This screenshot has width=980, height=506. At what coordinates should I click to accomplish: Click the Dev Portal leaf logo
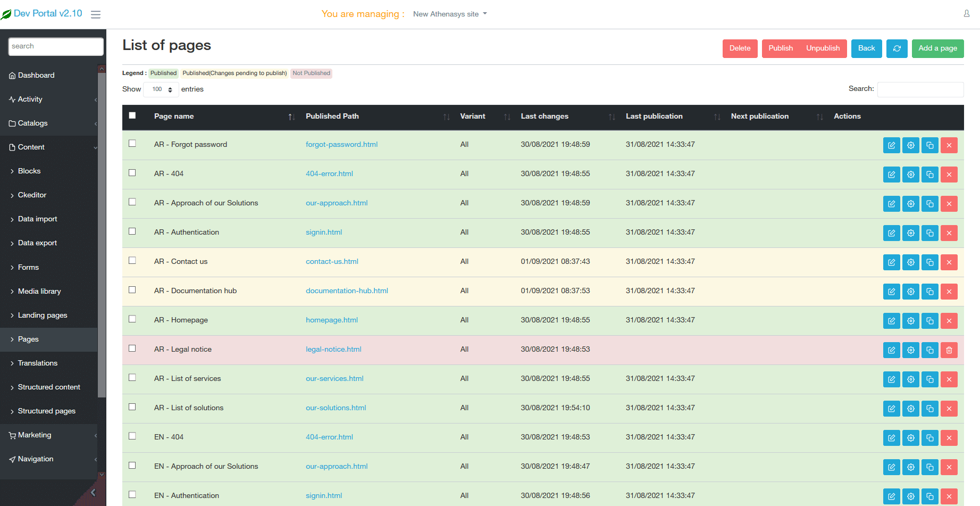click(6, 14)
